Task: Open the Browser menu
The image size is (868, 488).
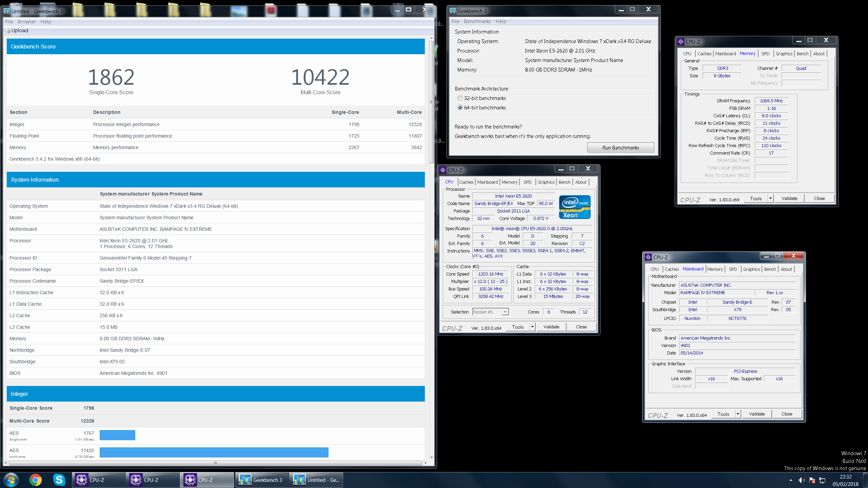Action: (27, 22)
